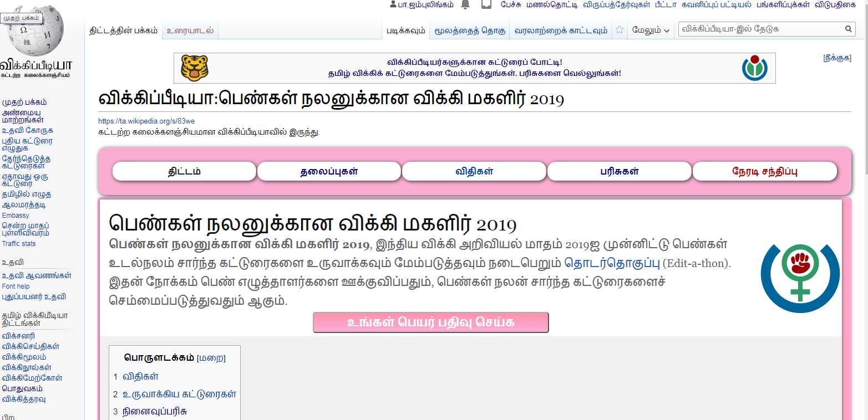Open பேச்சு user talk link

(511, 5)
